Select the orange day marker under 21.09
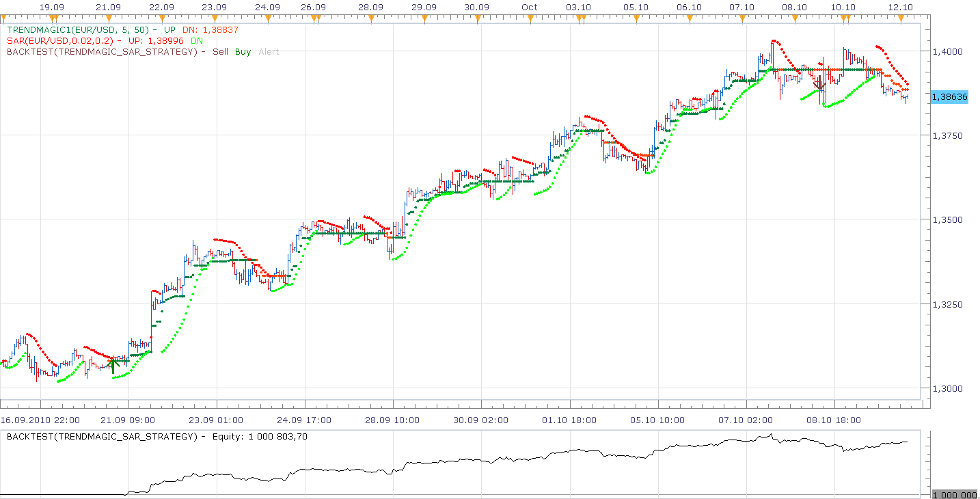The image size is (980, 499). (x=109, y=18)
